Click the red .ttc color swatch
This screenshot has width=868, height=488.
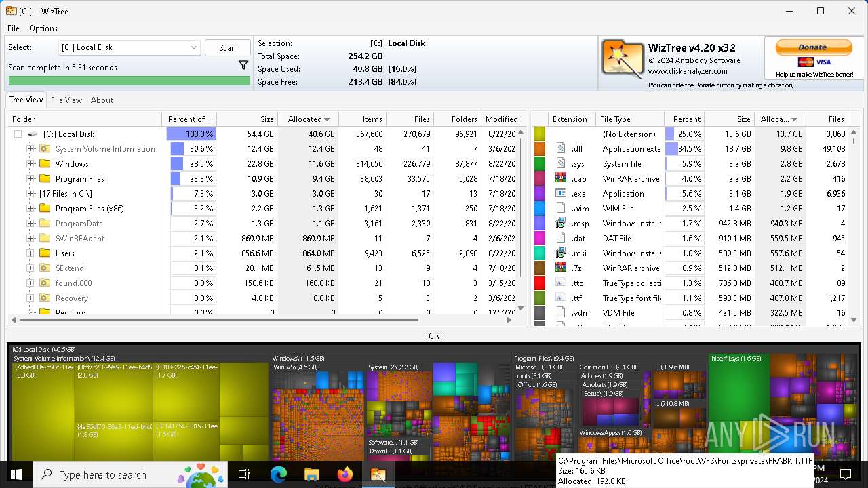540,283
